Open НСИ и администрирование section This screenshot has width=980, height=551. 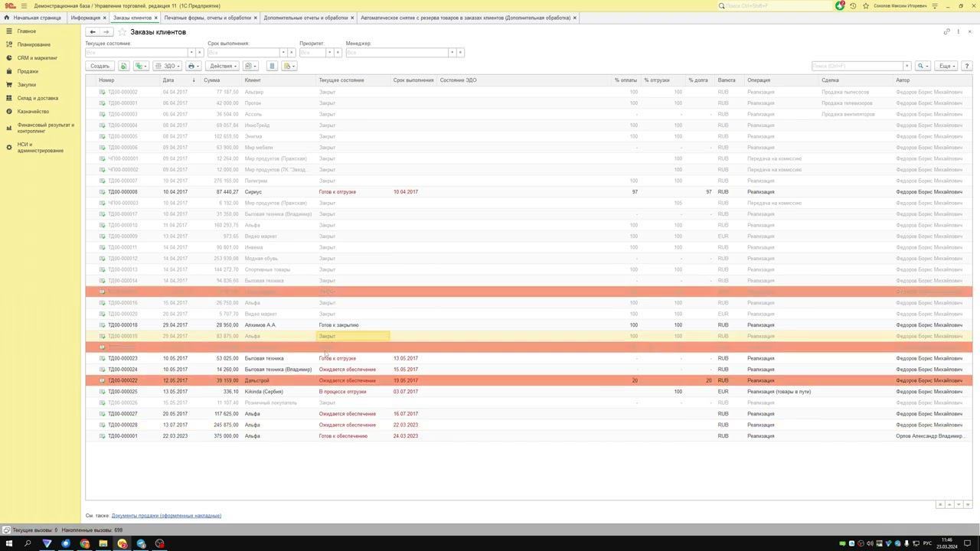[x=41, y=148]
